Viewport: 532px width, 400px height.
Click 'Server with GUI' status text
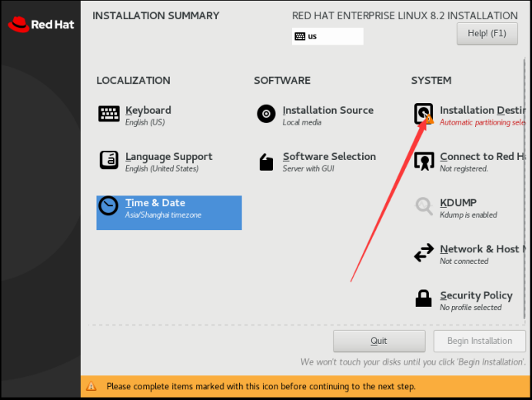click(308, 168)
